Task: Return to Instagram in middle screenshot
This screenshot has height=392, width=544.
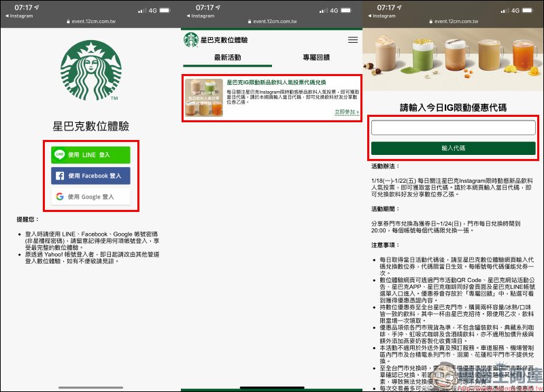Action: [201, 16]
